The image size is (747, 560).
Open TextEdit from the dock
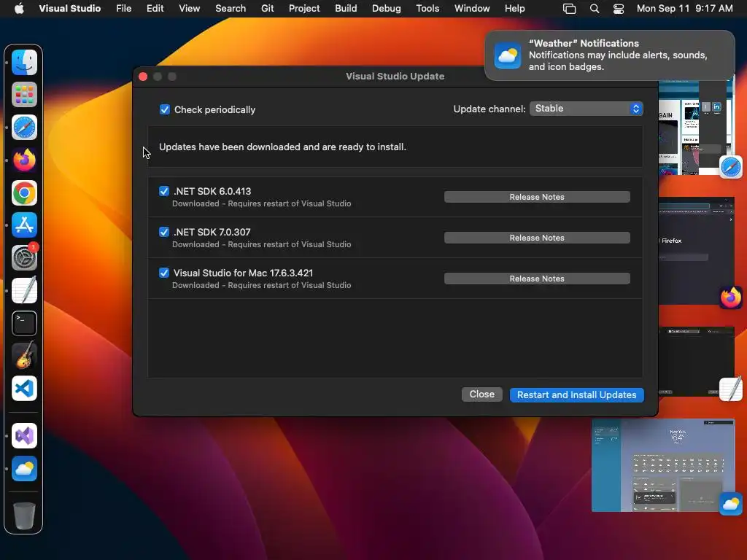pos(24,290)
